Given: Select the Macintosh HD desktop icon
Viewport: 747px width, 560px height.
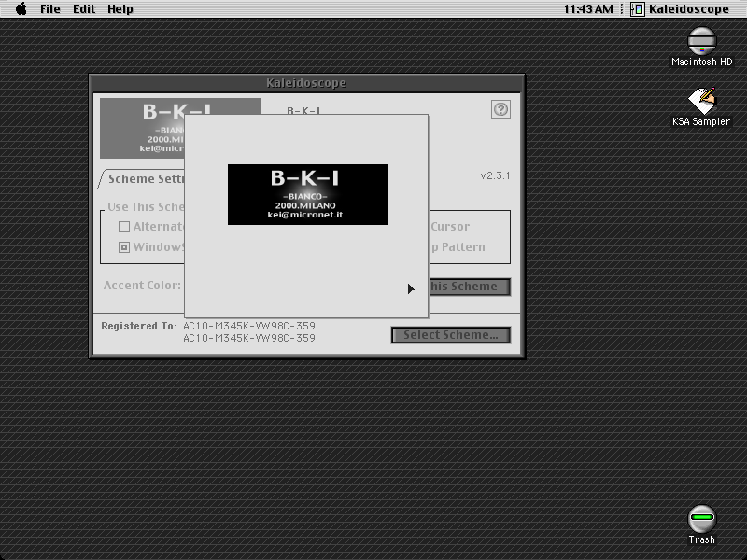Looking at the screenshot, I should click(702, 48).
